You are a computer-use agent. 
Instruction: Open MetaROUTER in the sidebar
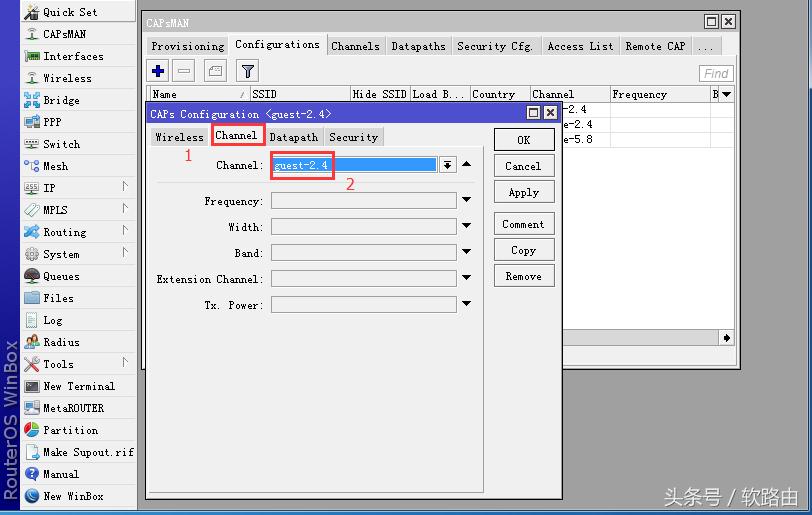tap(78, 408)
